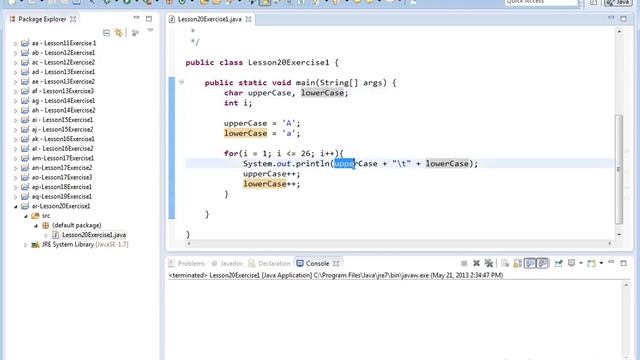Expand Lesson20Exercise1.java file node
640x360 pixels.
coord(46,235)
